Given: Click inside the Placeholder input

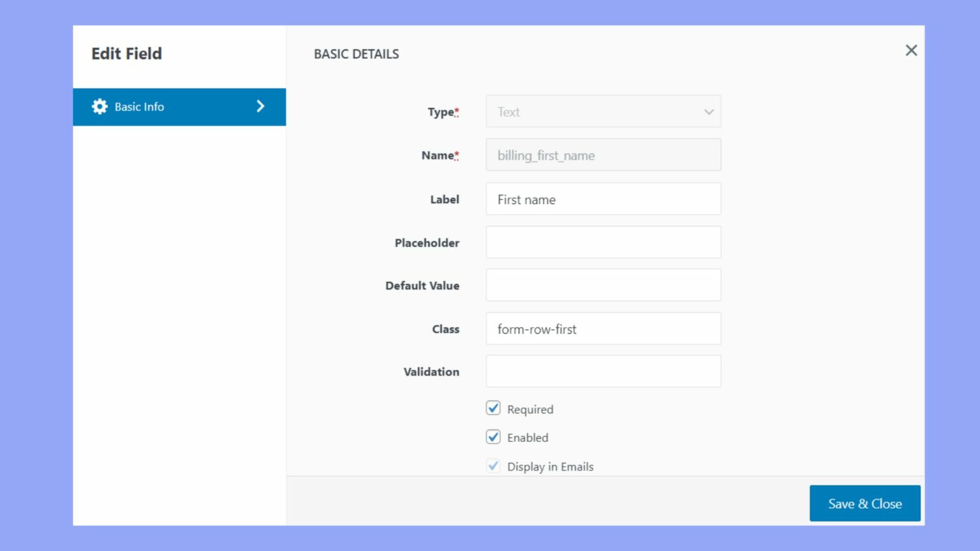Looking at the screenshot, I should pos(603,242).
